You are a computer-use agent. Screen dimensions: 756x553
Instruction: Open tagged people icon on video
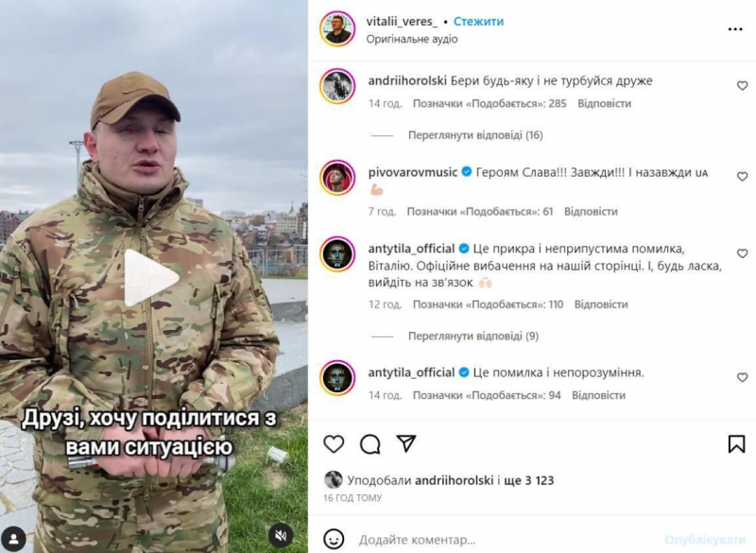[x=14, y=539]
